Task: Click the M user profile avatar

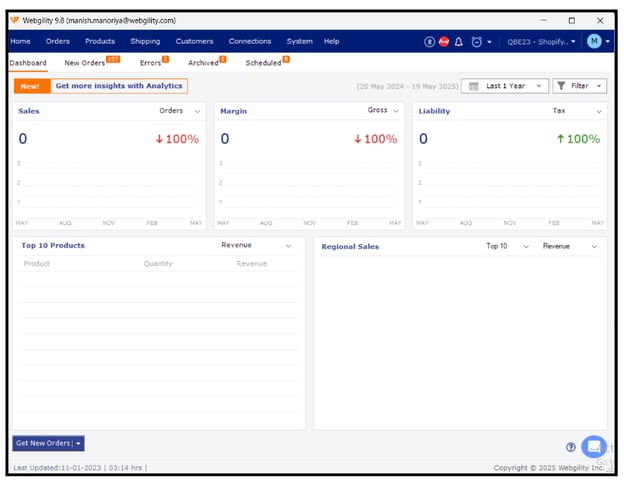Action: [x=594, y=41]
